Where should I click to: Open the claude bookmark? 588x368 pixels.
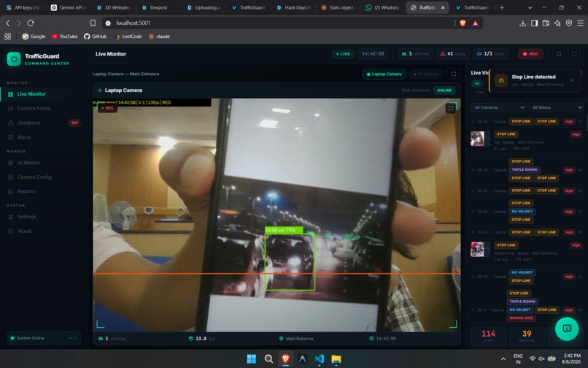point(159,37)
